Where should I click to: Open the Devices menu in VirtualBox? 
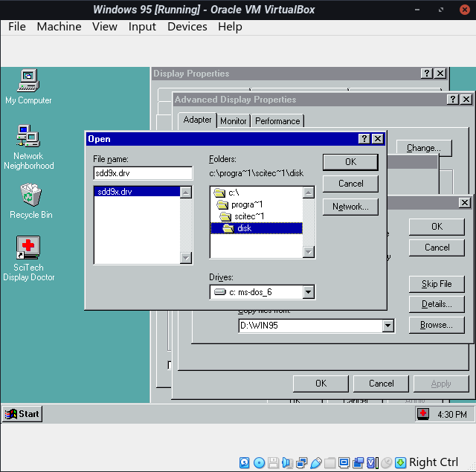coord(187,27)
